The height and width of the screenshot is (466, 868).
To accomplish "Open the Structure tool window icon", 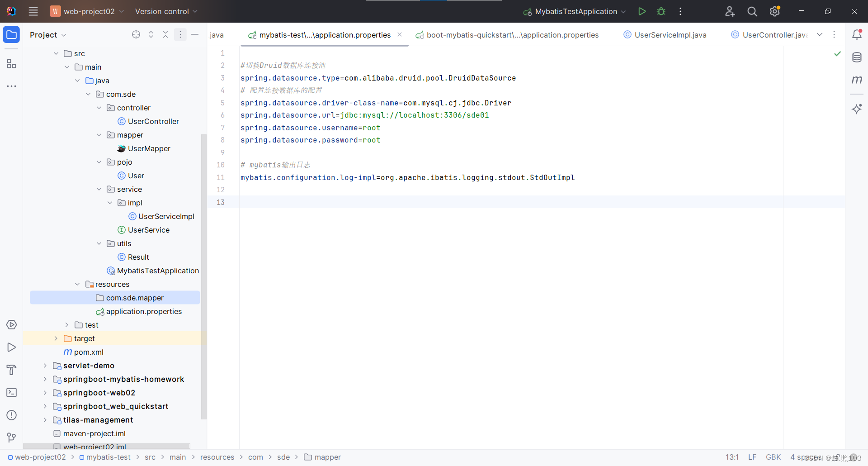I will tap(12, 64).
